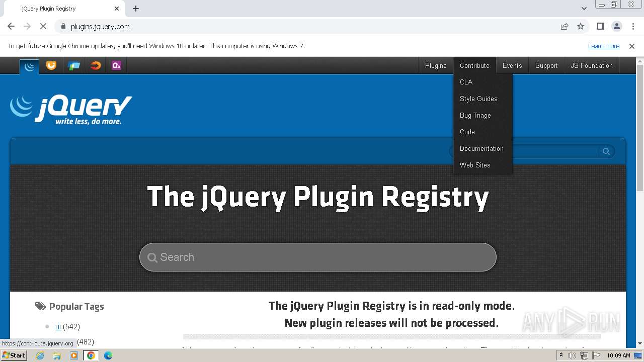The image size is (644, 362).
Task: Click the magnifier icon in the large Search field
Action: (152, 257)
